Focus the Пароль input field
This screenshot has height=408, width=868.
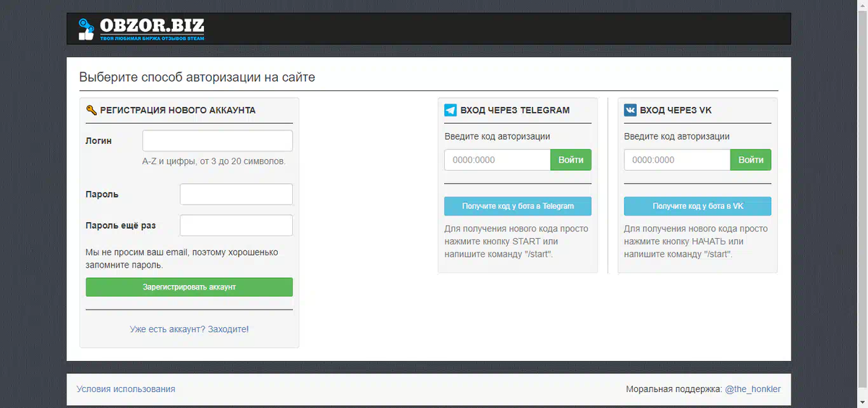(237, 195)
